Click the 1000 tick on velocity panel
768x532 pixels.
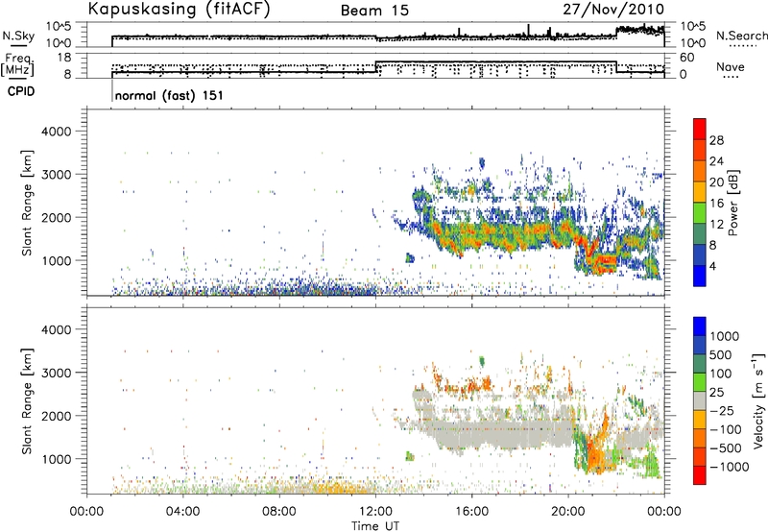(x=56, y=459)
